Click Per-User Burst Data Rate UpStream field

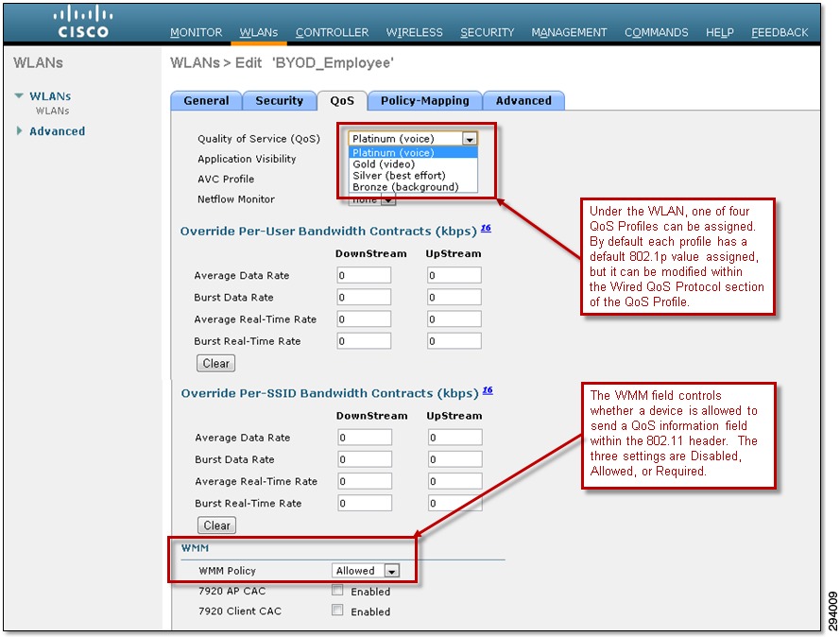pyautogui.click(x=454, y=298)
